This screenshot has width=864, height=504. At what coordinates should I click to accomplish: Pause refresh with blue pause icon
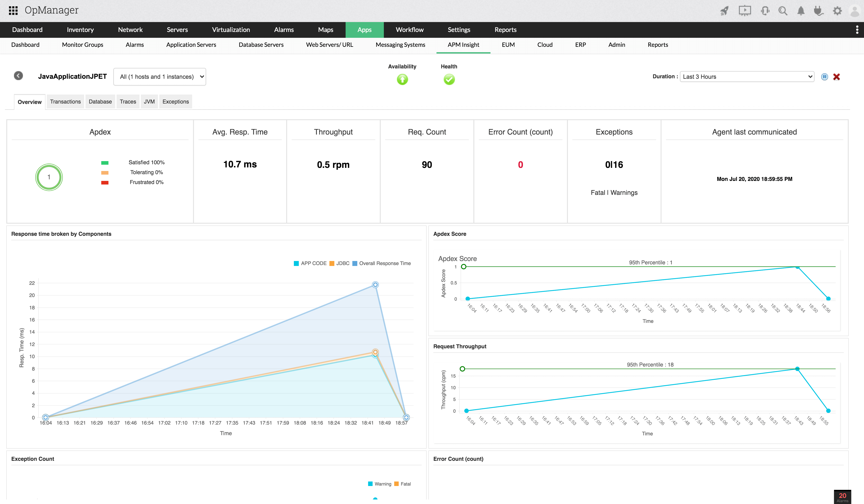coord(824,77)
